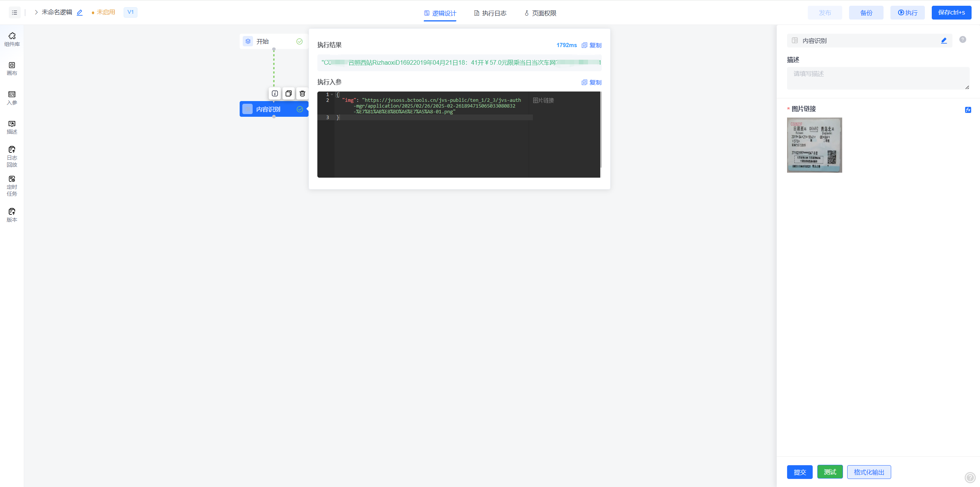
Task: Open the 定时任务 scheduled task panel
Action: click(12, 186)
